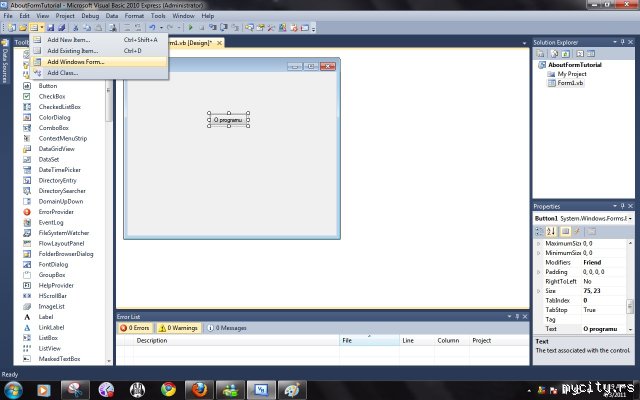
Task: Expand the Padding property
Action: 538,272
